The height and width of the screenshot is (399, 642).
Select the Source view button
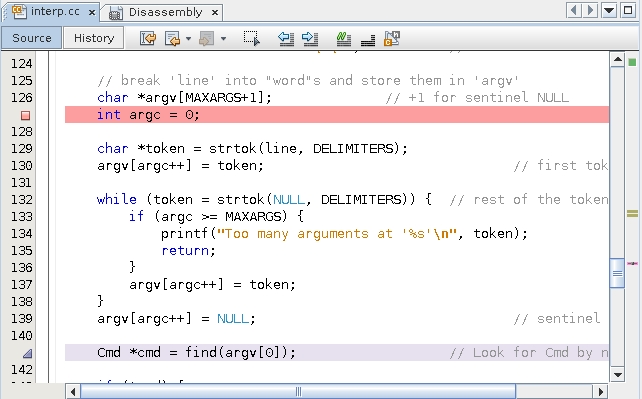pyautogui.click(x=32, y=38)
